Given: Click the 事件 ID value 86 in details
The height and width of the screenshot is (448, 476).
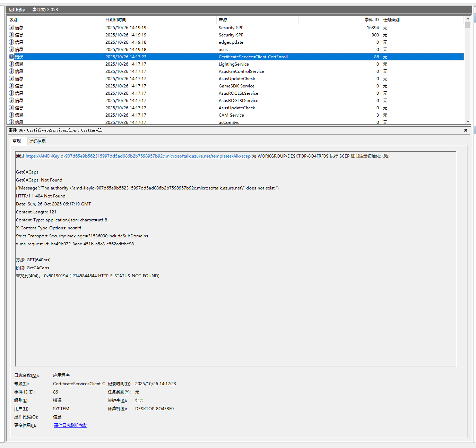Looking at the screenshot, I should 55,392.
